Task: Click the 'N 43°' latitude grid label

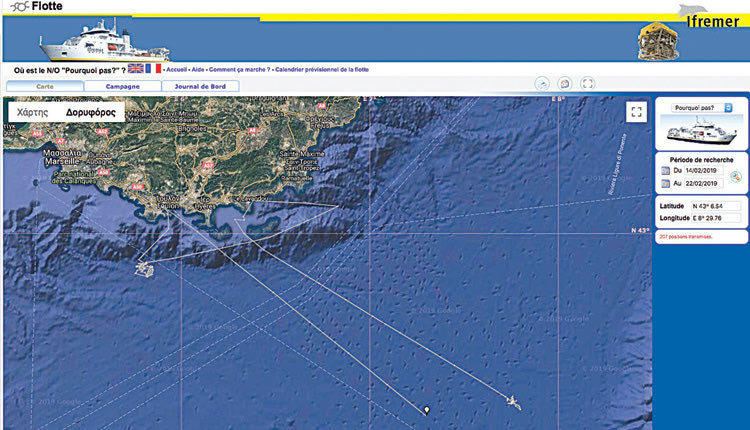Action: point(640,231)
